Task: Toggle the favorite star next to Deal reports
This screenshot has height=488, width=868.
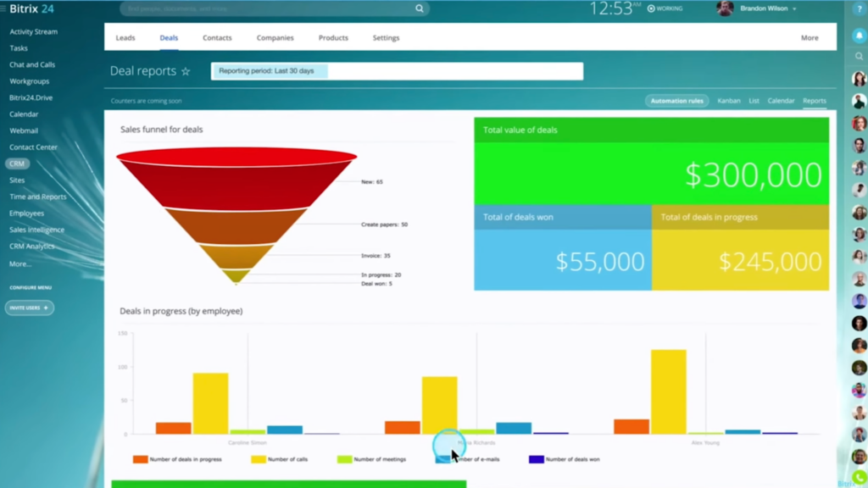Action: 186,71
